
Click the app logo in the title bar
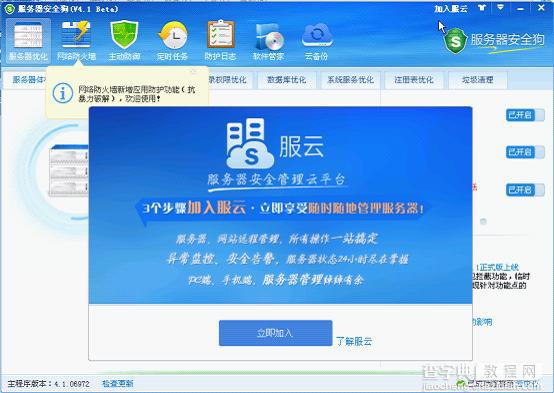pos(9,9)
